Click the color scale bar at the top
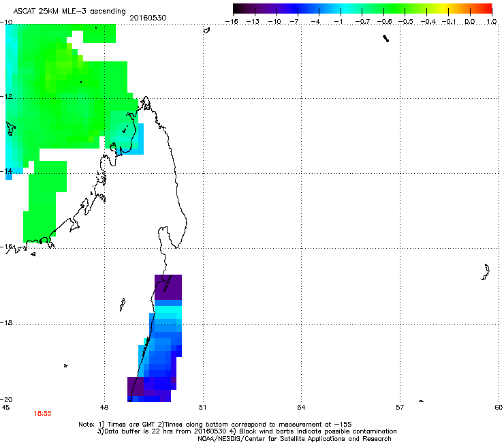 tap(362, 9)
